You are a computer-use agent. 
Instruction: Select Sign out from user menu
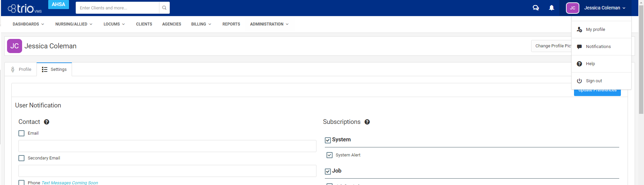click(594, 81)
